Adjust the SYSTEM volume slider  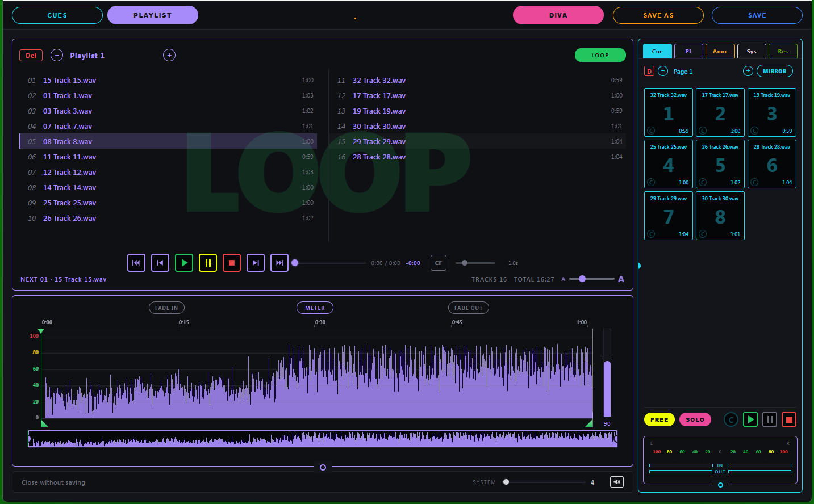(544, 482)
